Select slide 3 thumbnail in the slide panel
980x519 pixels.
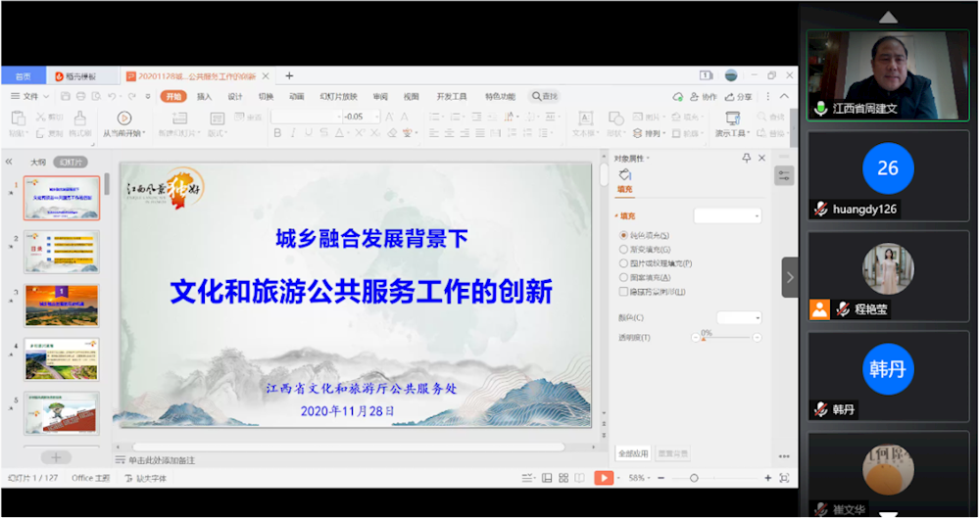click(61, 305)
